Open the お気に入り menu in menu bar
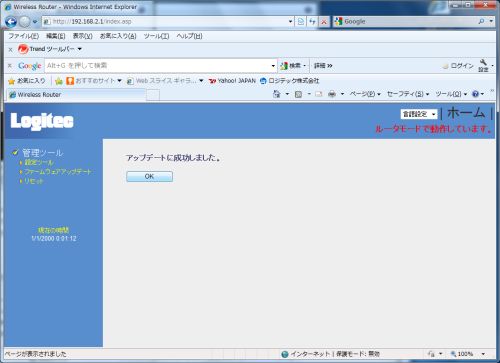 (118, 36)
